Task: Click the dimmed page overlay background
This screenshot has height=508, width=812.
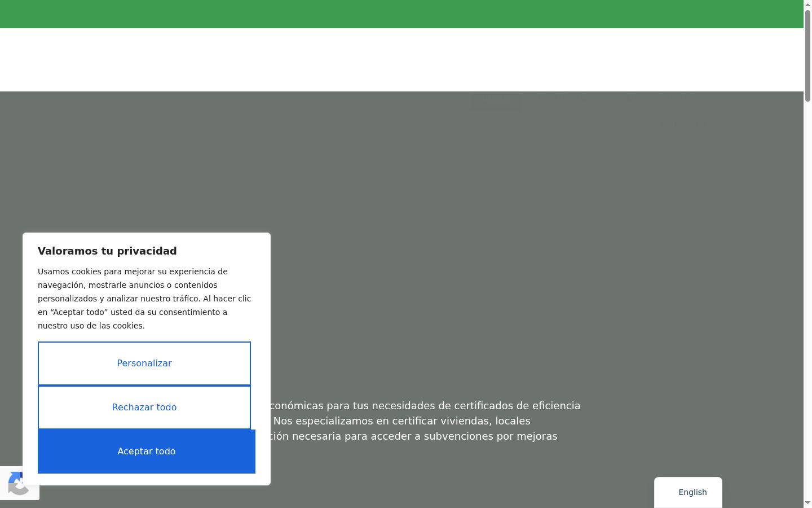Action: pyautogui.click(x=507, y=254)
